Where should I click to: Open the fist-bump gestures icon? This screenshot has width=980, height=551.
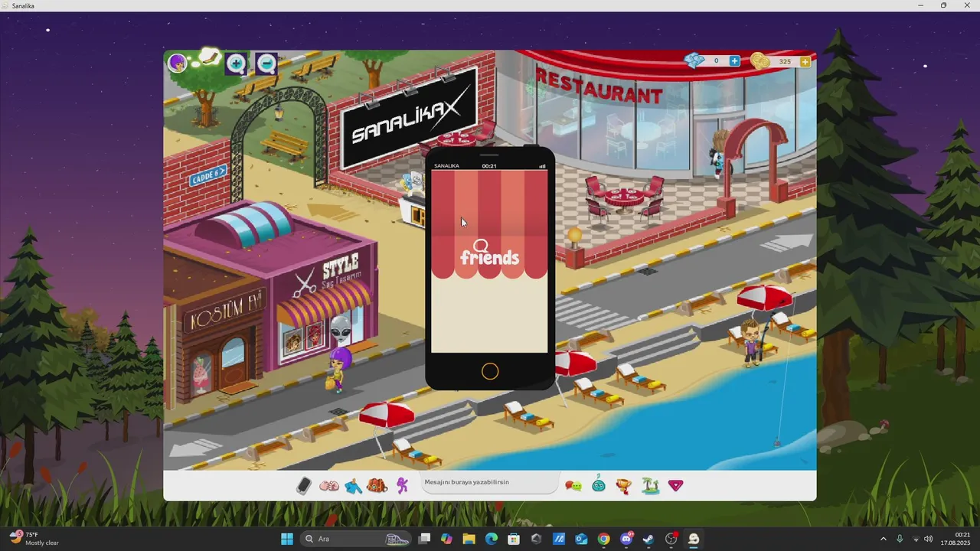(329, 485)
